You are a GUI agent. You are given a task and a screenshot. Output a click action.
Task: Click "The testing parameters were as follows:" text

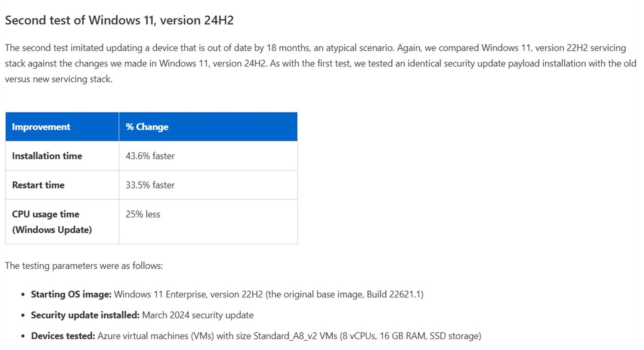(x=84, y=266)
